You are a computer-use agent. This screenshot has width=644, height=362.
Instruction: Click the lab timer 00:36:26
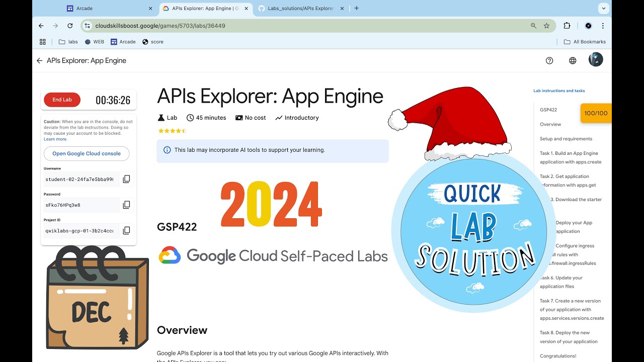point(113,100)
